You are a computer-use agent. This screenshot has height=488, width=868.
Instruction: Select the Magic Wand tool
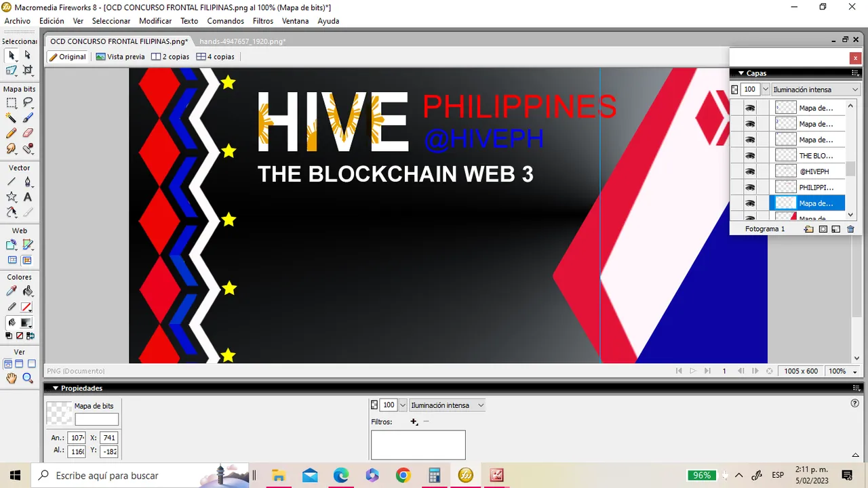pyautogui.click(x=12, y=118)
